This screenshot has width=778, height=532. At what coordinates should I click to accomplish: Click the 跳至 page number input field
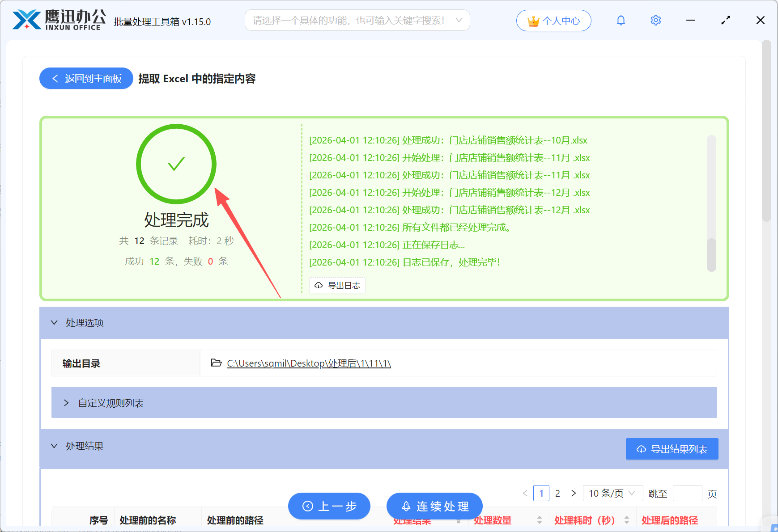point(688,493)
